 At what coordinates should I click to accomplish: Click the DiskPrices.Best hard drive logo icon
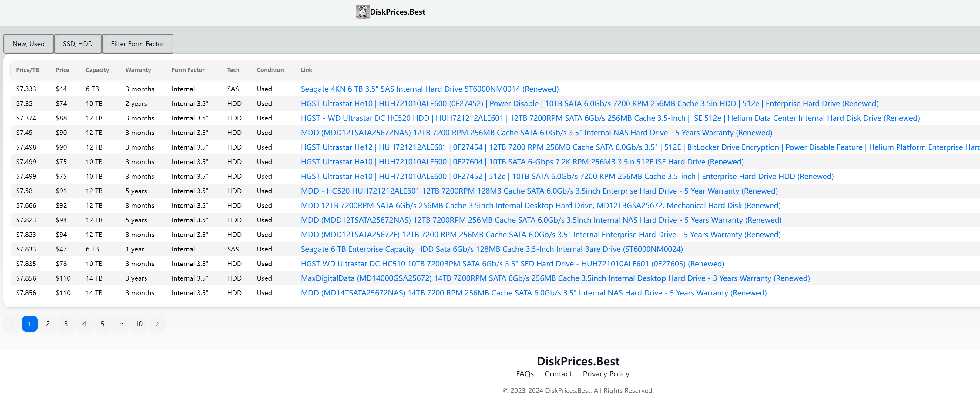coord(363,12)
